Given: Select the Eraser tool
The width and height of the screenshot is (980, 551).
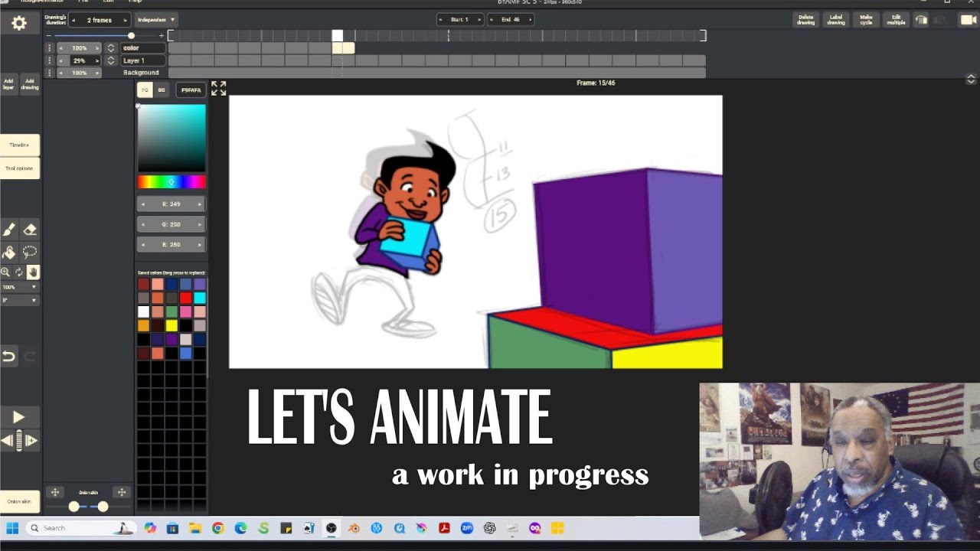Looking at the screenshot, I should [x=30, y=230].
